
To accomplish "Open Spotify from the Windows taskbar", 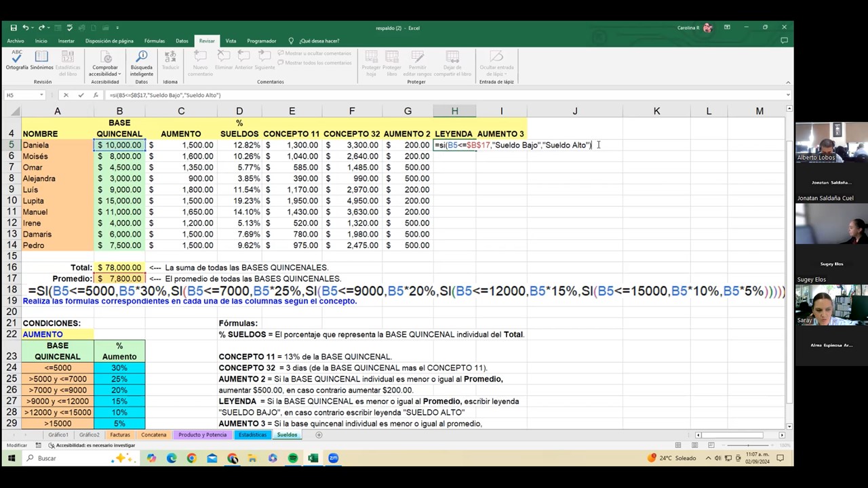I will [293, 458].
